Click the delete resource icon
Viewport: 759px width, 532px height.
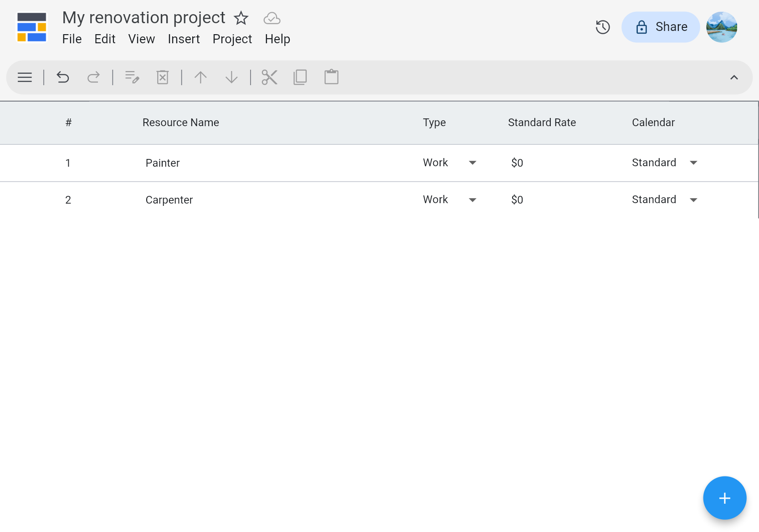(163, 77)
